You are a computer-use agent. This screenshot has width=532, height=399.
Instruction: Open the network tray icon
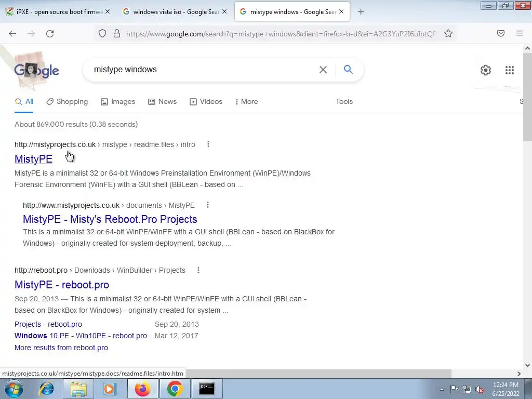coord(467,389)
